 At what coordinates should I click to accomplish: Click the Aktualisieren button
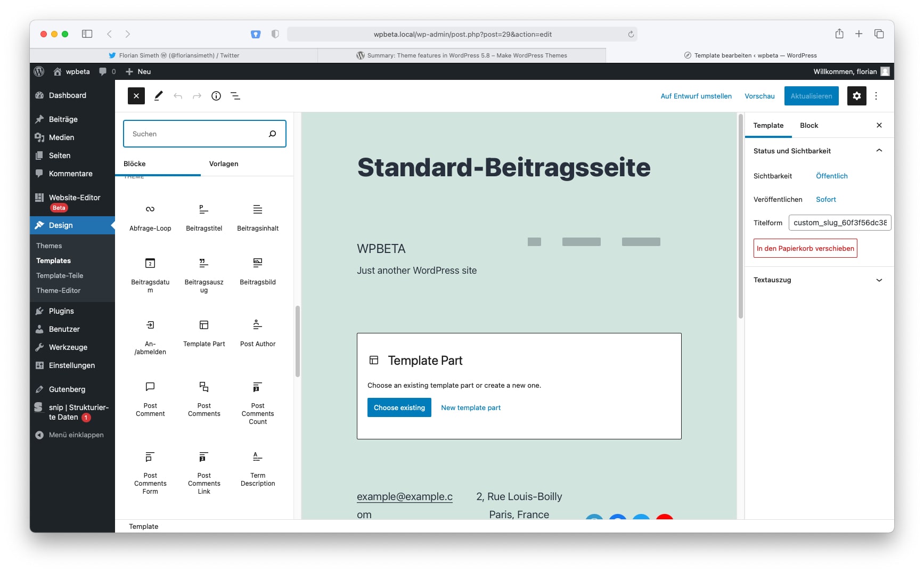coord(811,96)
